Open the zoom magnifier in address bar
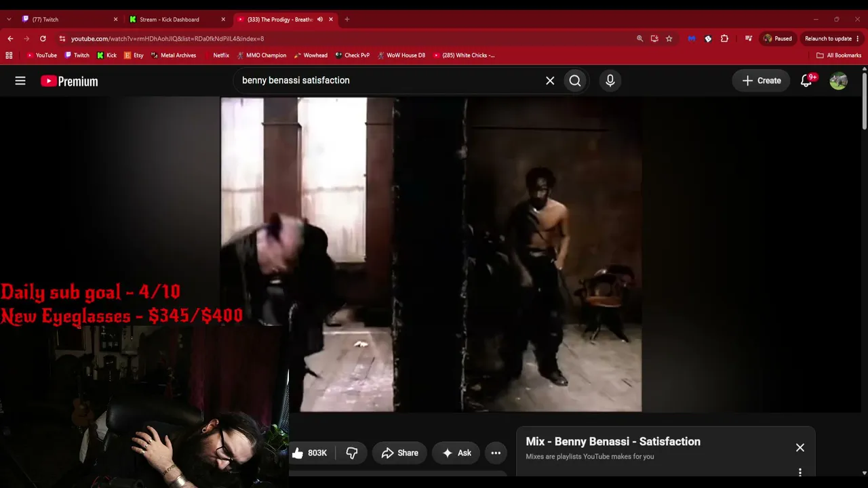Viewport: 868px width, 488px height. [x=639, y=39]
